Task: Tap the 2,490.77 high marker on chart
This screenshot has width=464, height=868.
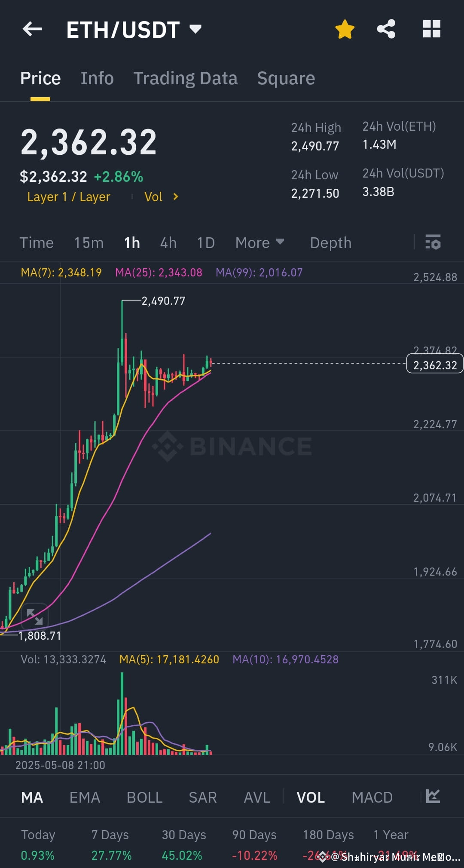Action: 163,301
